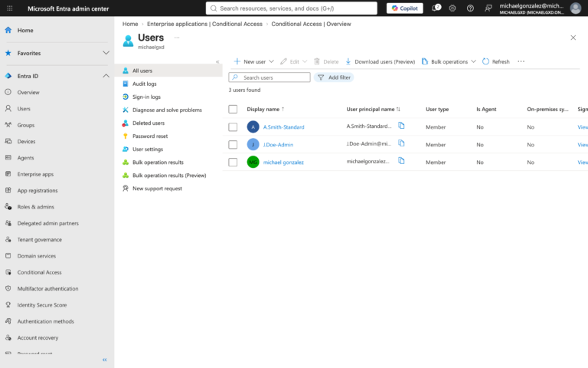Open the toolbar more options ellipsis
The image size is (588, 368).
521,61
